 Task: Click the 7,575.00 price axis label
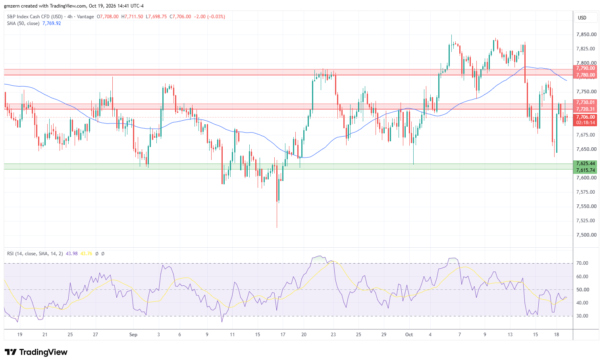(586, 192)
